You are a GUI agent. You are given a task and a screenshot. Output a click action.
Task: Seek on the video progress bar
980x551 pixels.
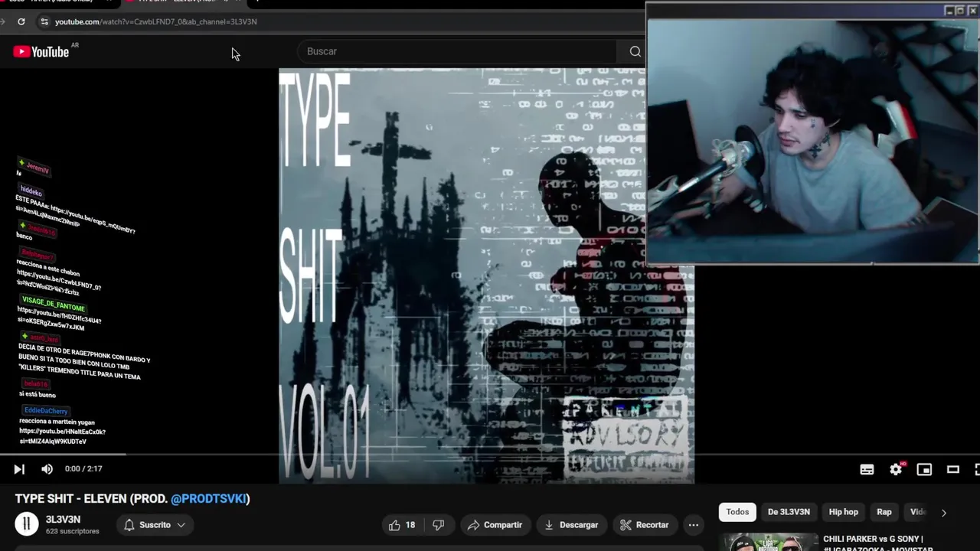pos(490,455)
